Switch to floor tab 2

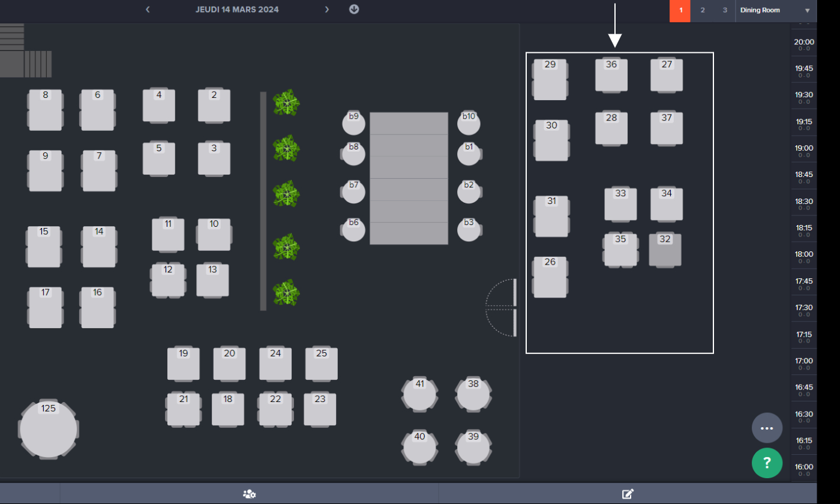pyautogui.click(x=703, y=11)
